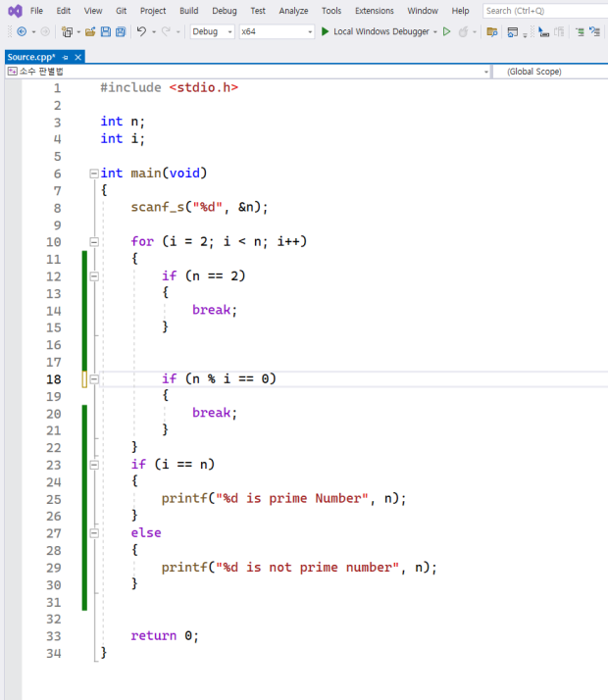Click the break statement on line 14
Screen dimensions: 608x700
[x=215, y=310]
